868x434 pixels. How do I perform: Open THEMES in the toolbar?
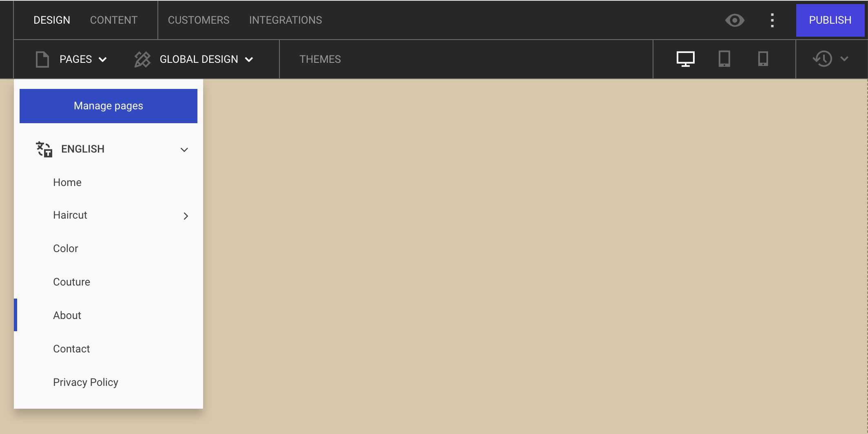tap(320, 60)
